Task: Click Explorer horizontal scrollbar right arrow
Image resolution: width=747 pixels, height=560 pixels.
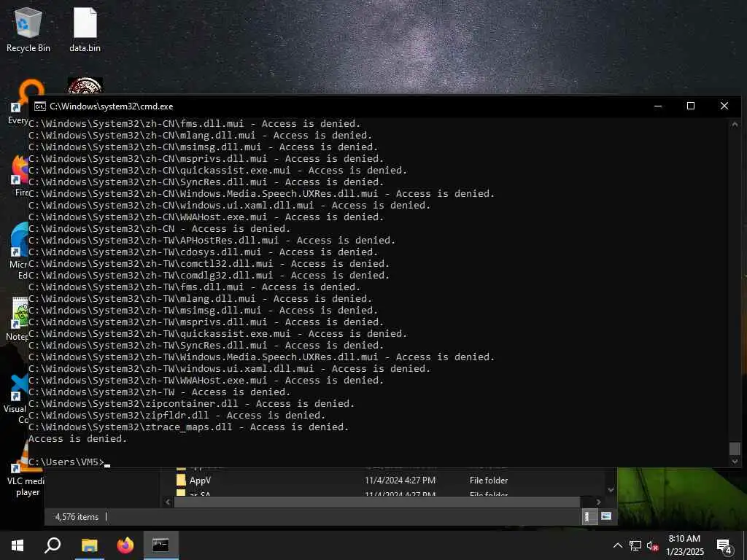Action: (x=599, y=502)
